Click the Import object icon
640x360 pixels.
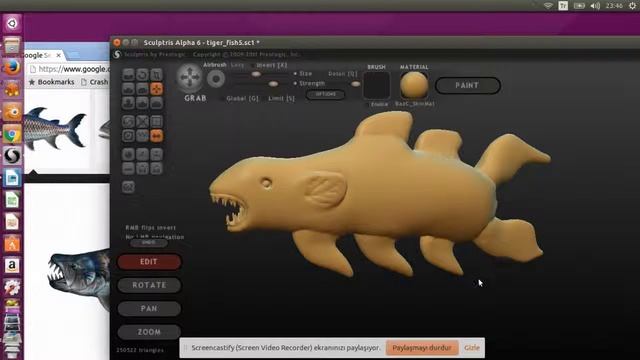point(156,154)
